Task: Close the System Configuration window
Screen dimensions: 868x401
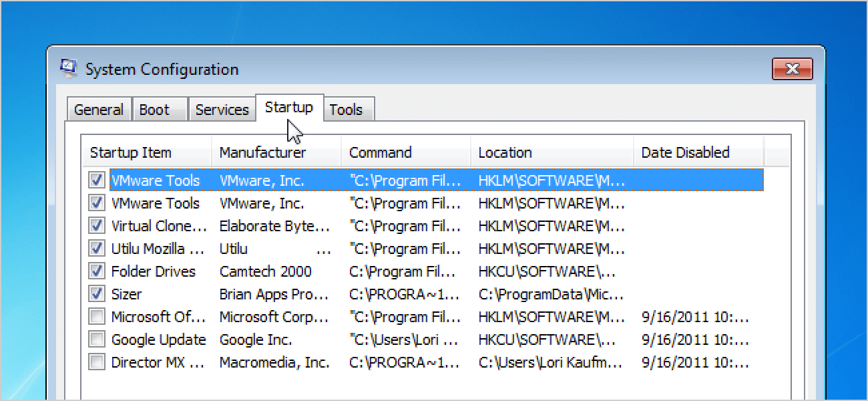Action: (x=792, y=69)
